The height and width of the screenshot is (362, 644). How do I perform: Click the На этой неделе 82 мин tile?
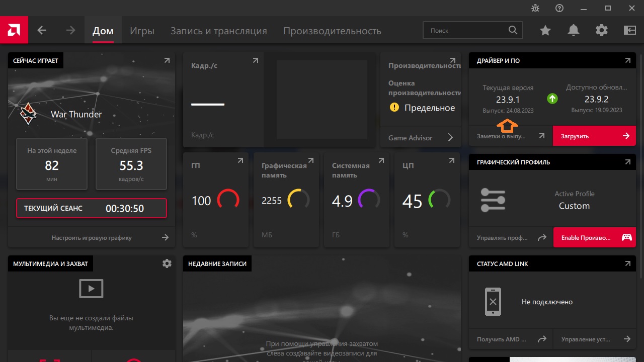[x=52, y=164]
